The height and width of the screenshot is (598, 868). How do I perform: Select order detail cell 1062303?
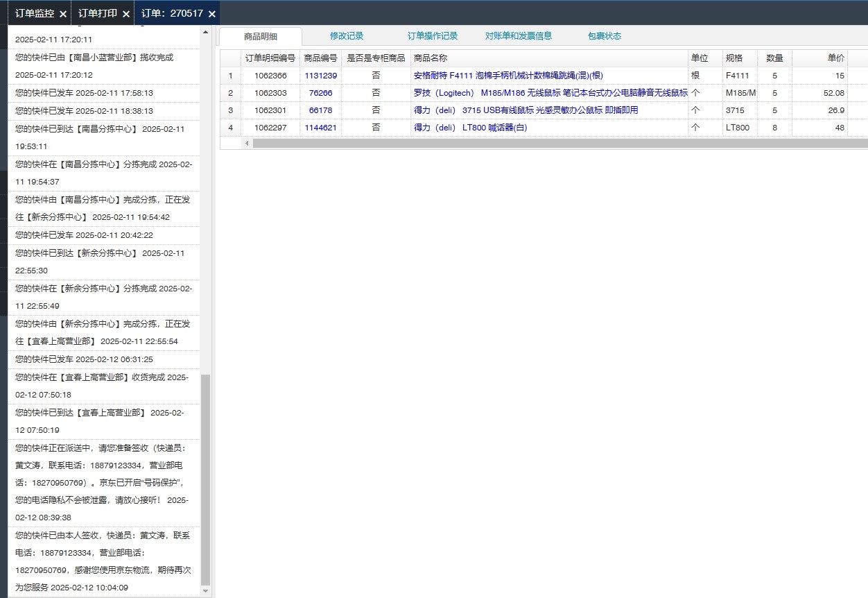[270, 93]
